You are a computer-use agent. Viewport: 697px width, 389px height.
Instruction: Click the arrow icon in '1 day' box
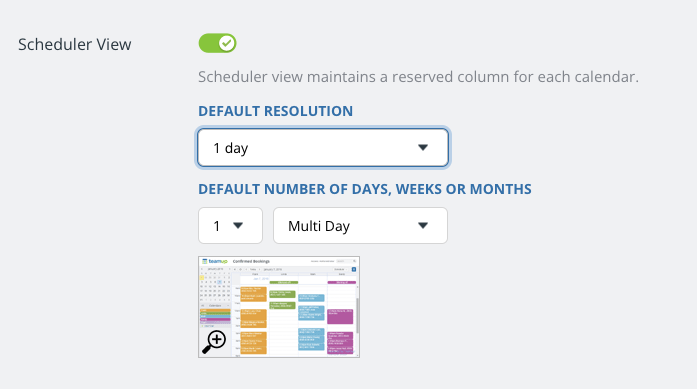click(423, 148)
